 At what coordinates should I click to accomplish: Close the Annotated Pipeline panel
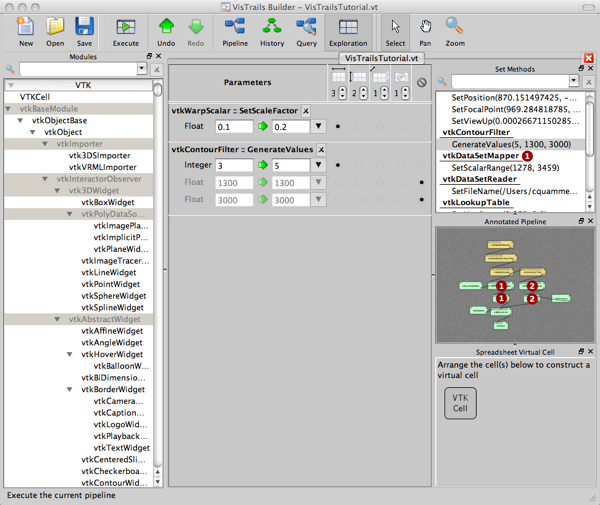tap(591, 221)
